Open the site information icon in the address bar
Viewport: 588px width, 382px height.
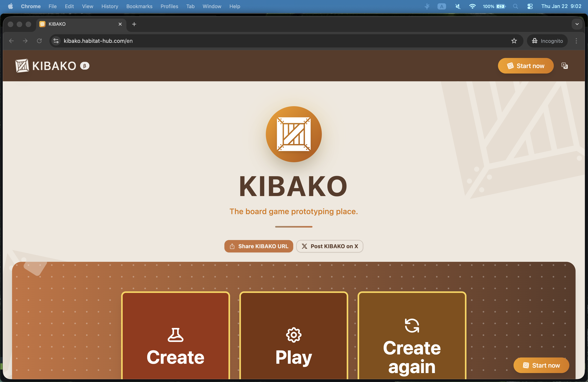click(x=56, y=41)
